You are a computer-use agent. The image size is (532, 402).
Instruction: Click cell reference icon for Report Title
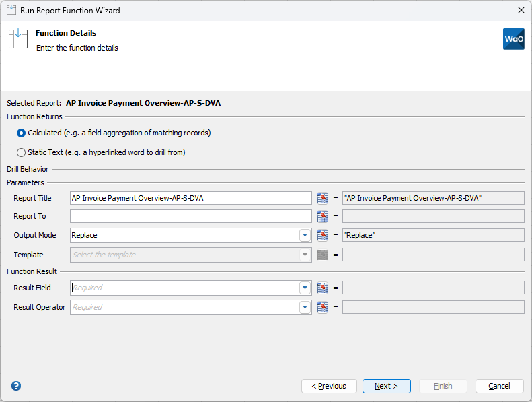click(322, 198)
